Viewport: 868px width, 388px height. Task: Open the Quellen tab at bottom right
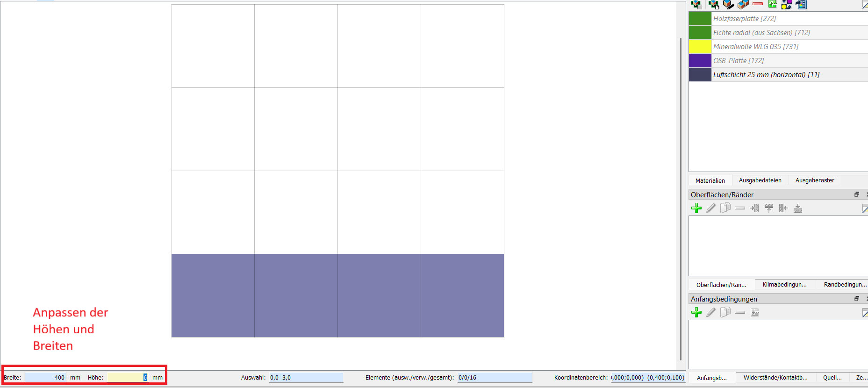832,377
